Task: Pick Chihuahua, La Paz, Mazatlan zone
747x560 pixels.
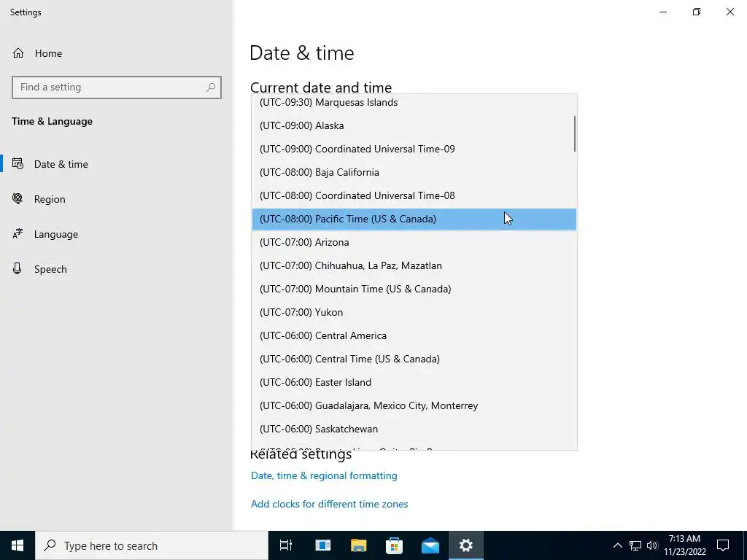Action: (414, 265)
